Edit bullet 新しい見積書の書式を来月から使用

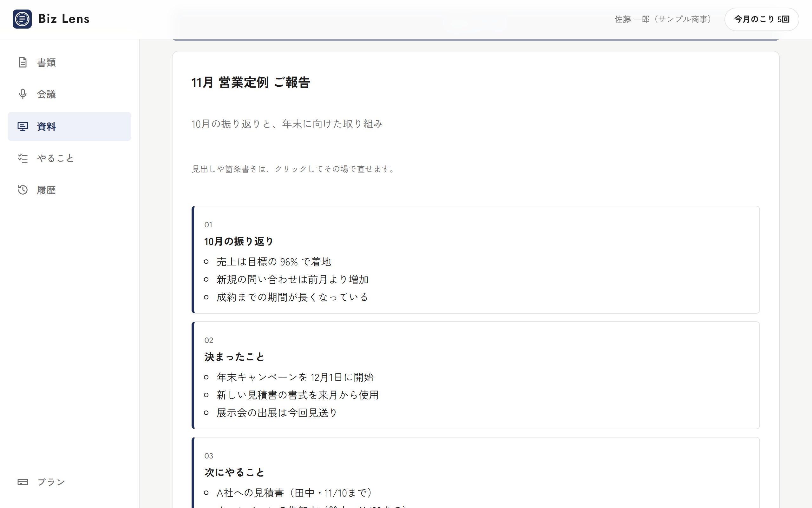pyautogui.click(x=298, y=395)
